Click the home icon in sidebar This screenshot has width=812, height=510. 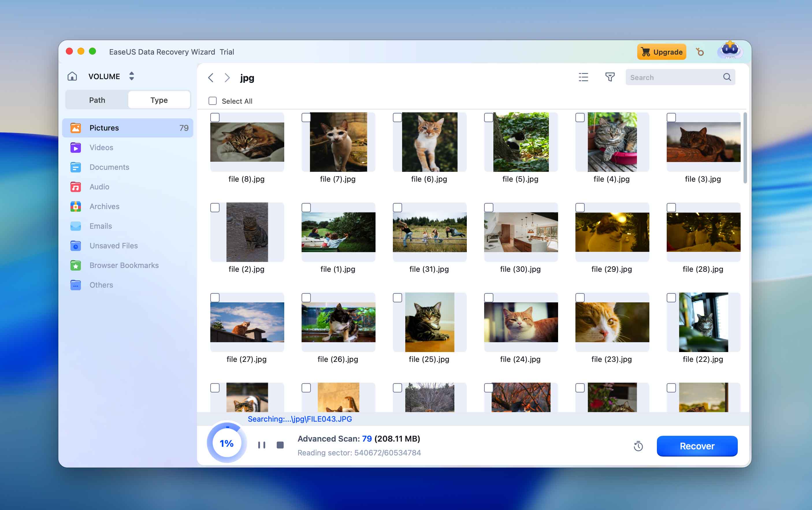tap(72, 76)
